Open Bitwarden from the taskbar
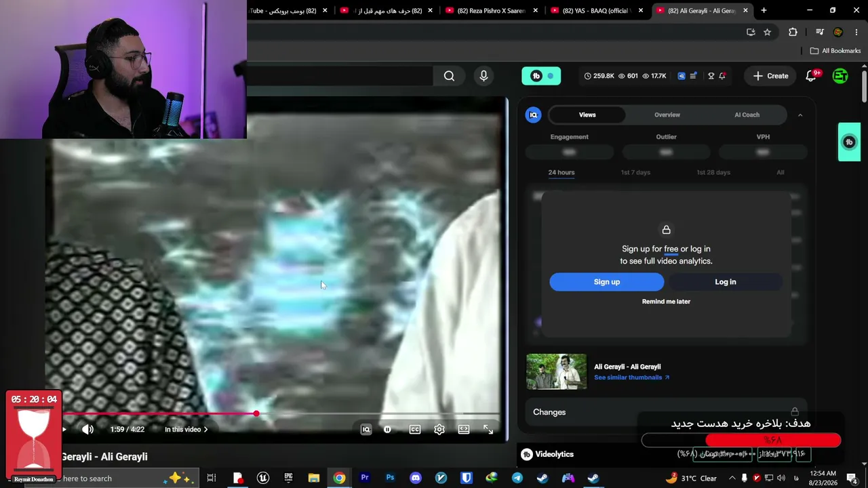 [x=467, y=479]
